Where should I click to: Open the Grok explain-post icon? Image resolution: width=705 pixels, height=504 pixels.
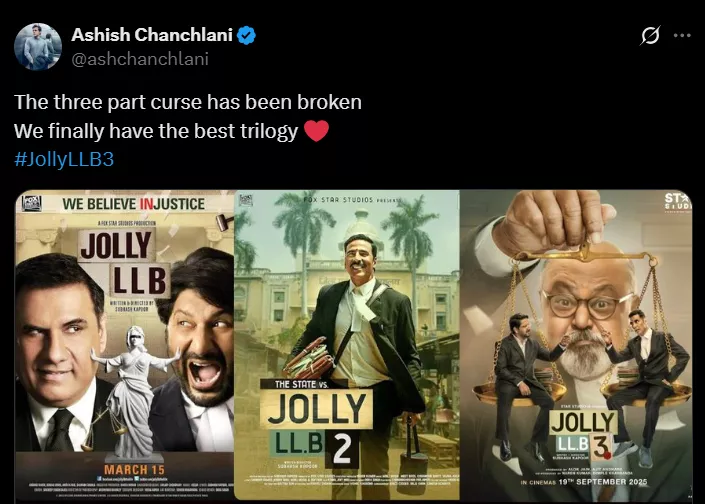click(x=650, y=36)
